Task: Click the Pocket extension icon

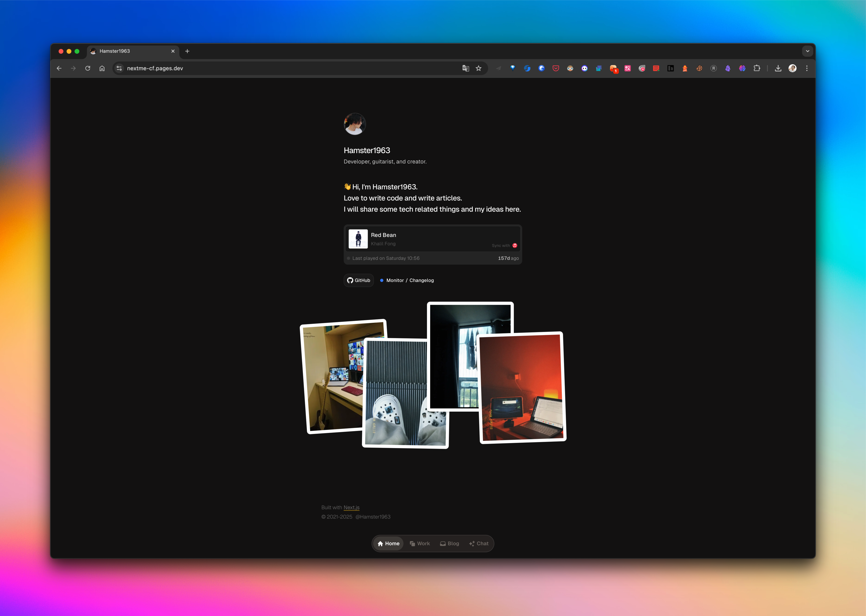Action: click(556, 68)
